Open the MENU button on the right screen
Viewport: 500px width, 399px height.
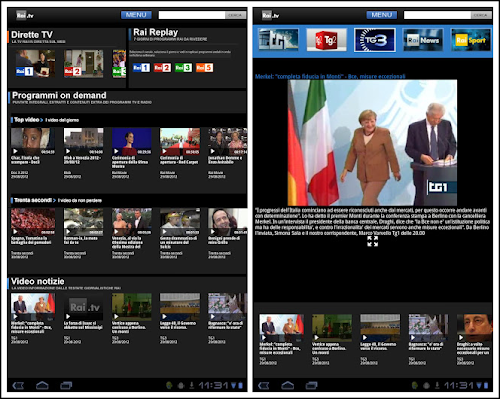coord(382,15)
